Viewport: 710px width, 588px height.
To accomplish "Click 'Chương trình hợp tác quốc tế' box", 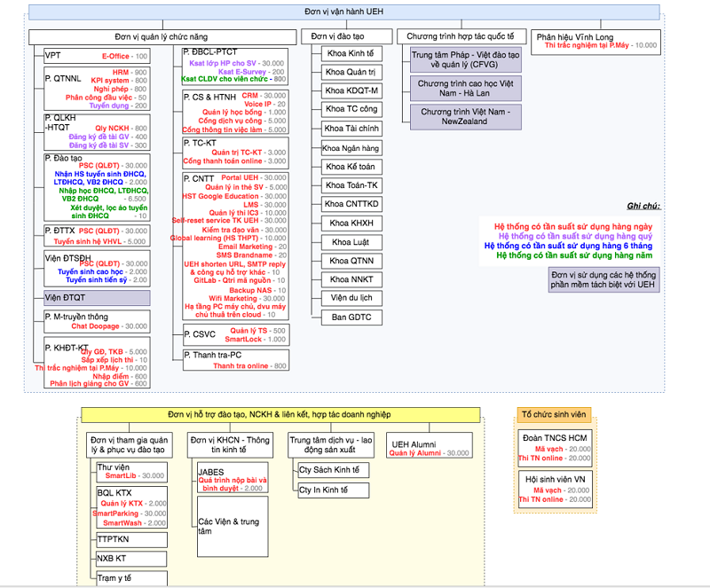I will click(x=461, y=36).
